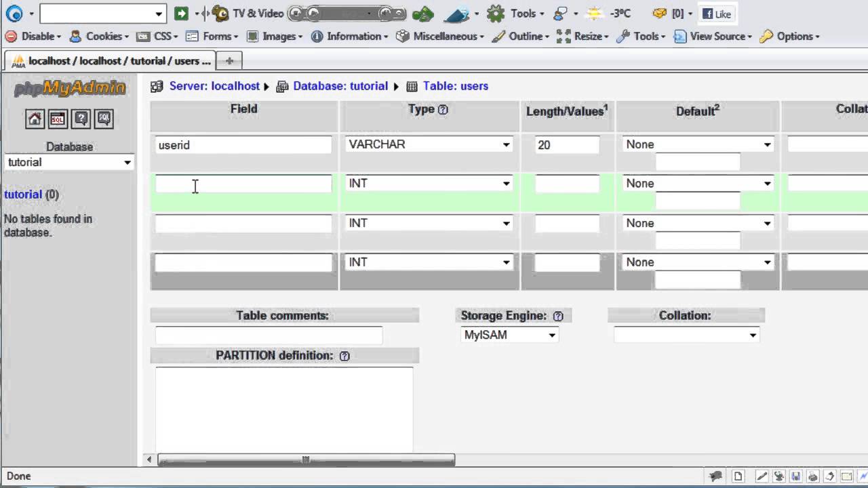Click the printer icon in status bar
This screenshot has height=488, width=868.
pos(813,476)
